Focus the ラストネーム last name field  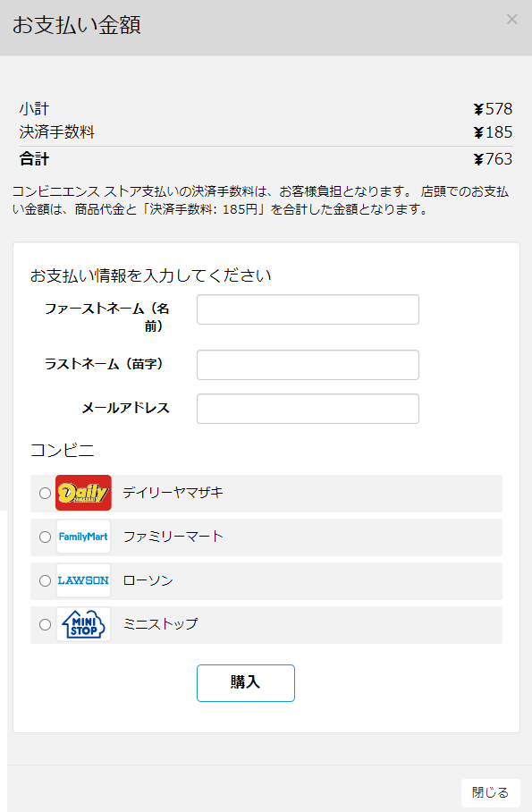(x=308, y=365)
